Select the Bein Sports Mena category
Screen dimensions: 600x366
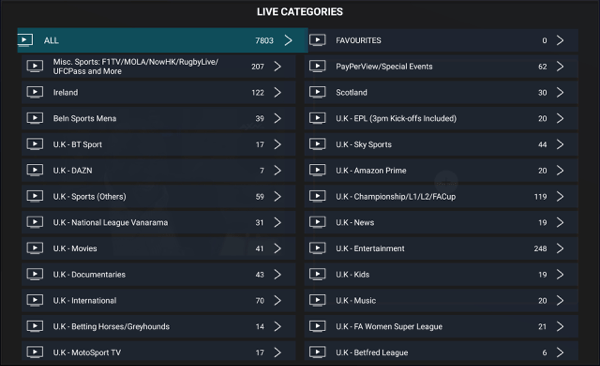(158, 118)
